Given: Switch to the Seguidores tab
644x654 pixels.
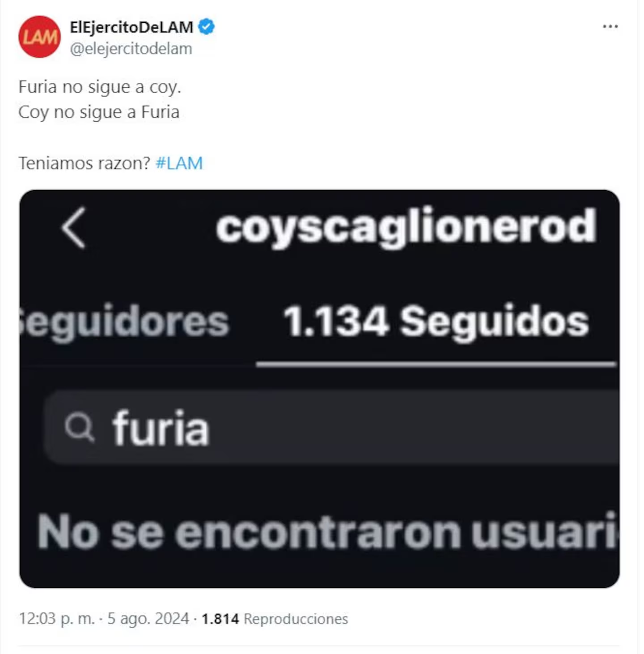Looking at the screenshot, I should coord(124,322).
